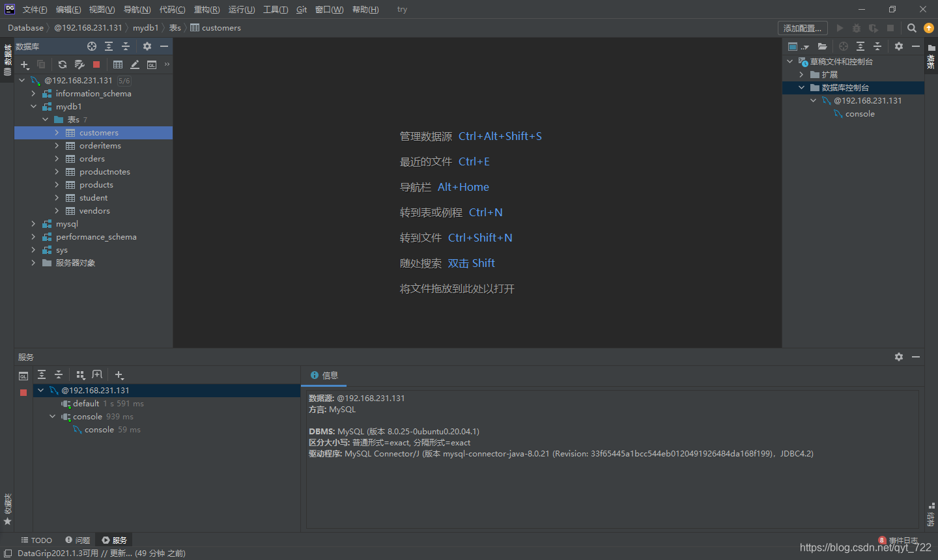The width and height of the screenshot is (938, 560).
Task: Expand the orderitems table node
Action: pos(57,145)
